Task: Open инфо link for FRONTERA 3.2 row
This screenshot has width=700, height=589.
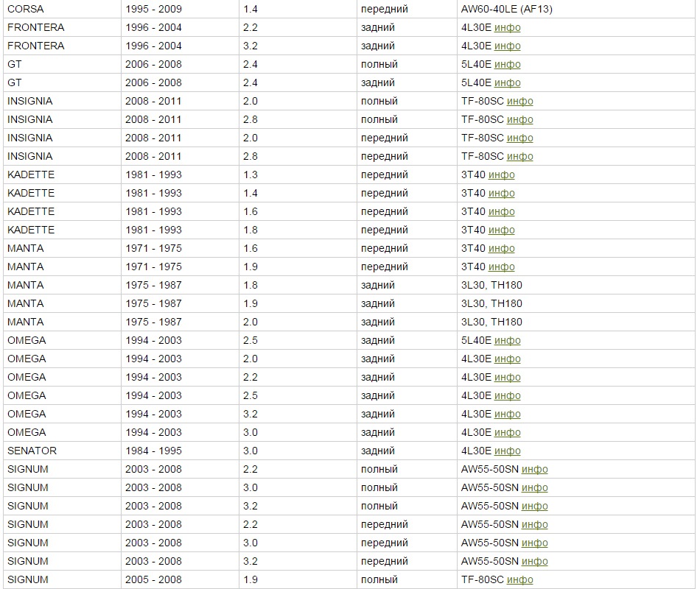Action: (x=507, y=46)
